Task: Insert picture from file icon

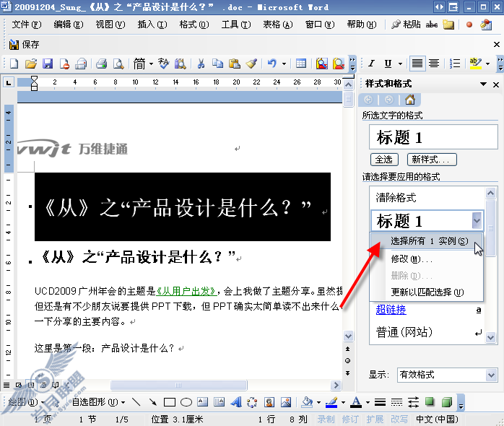Action: (286, 402)
